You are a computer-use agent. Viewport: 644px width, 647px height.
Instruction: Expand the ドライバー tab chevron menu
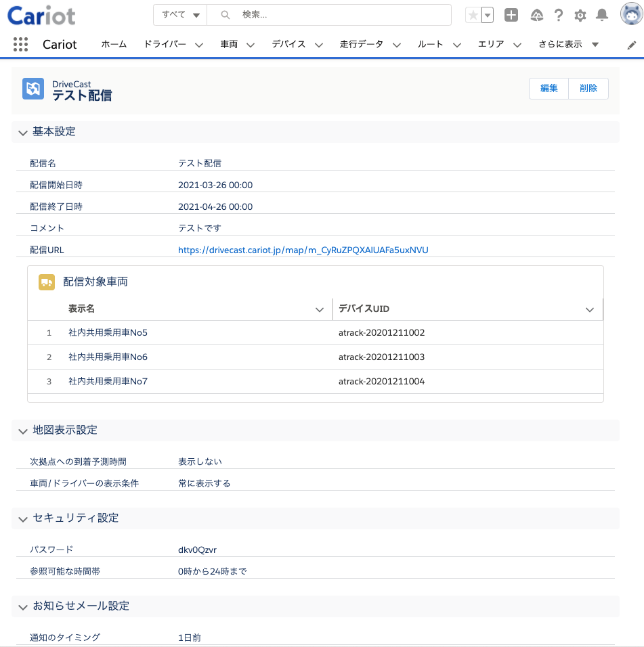199,45
